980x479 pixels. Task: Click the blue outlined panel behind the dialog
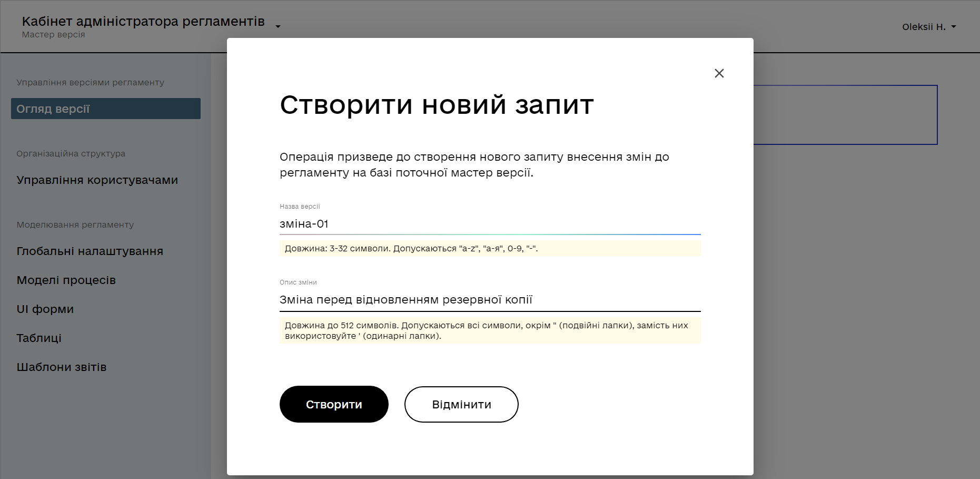(x=845, y=115)
